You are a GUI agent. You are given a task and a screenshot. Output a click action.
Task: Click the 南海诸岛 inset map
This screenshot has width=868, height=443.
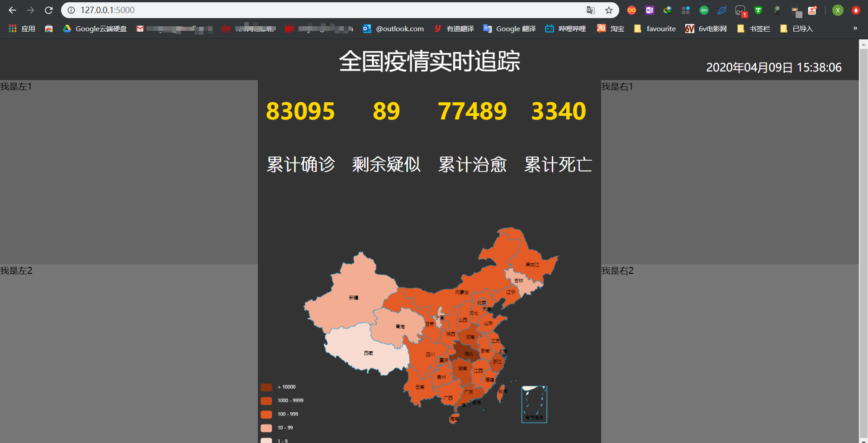[x=534, y=405]
